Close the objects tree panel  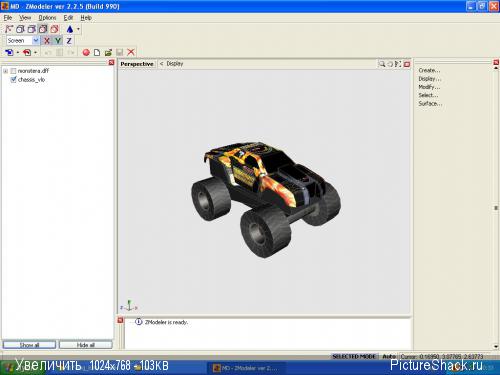111,62
